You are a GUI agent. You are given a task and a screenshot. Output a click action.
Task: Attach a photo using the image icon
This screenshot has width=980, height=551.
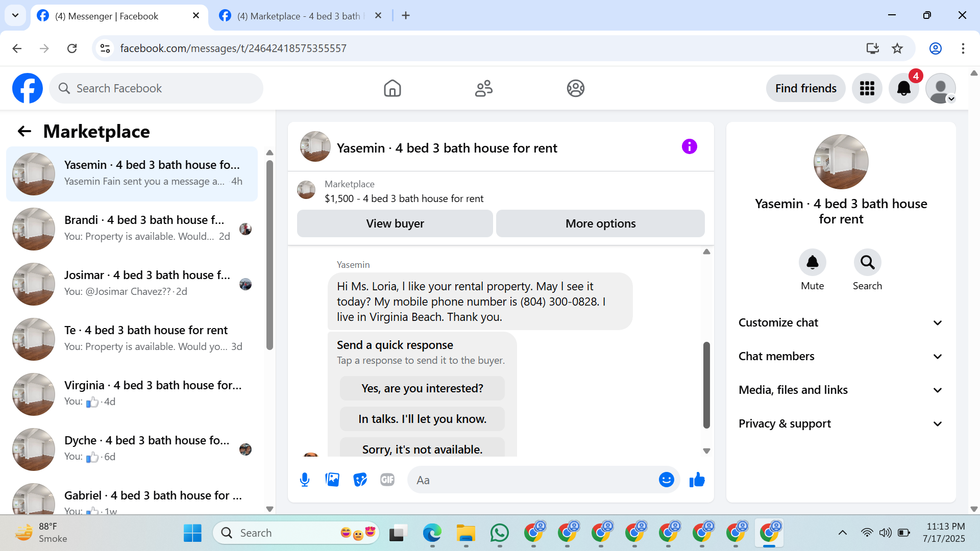point(332,480)
